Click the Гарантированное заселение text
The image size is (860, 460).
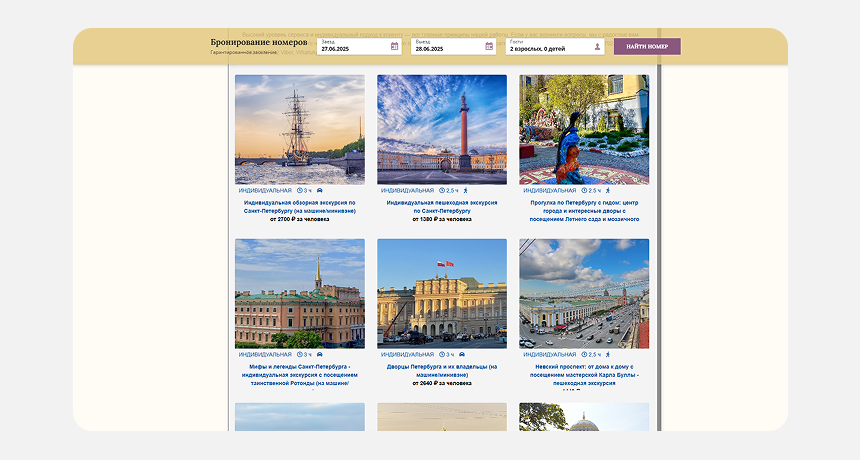(x=244, y=53)
